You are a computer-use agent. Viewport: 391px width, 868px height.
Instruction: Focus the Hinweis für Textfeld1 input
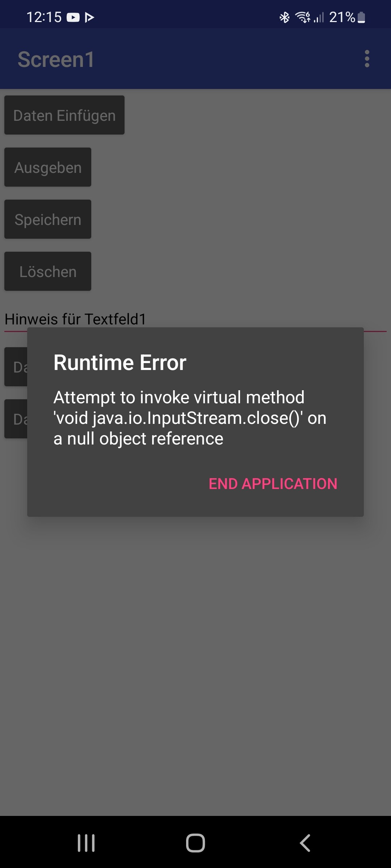click(x=195, y=319)
